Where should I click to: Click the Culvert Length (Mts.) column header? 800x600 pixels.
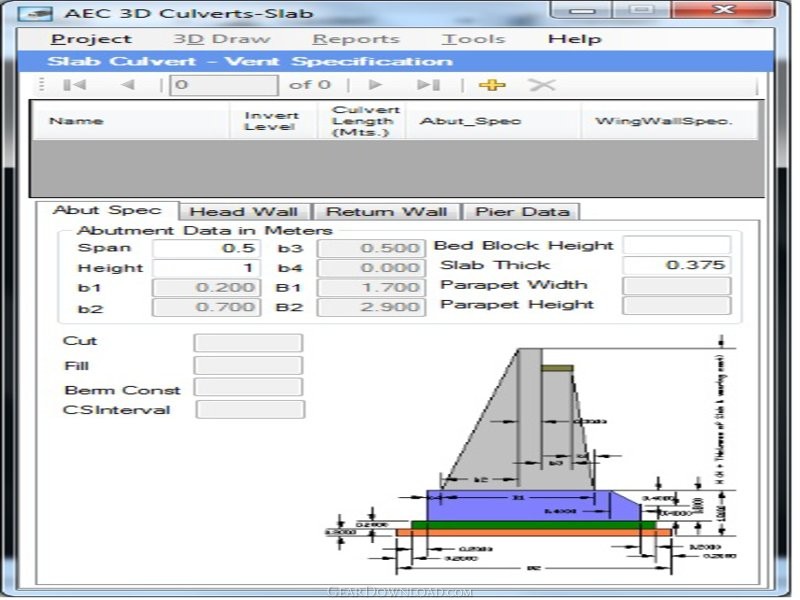361,121
